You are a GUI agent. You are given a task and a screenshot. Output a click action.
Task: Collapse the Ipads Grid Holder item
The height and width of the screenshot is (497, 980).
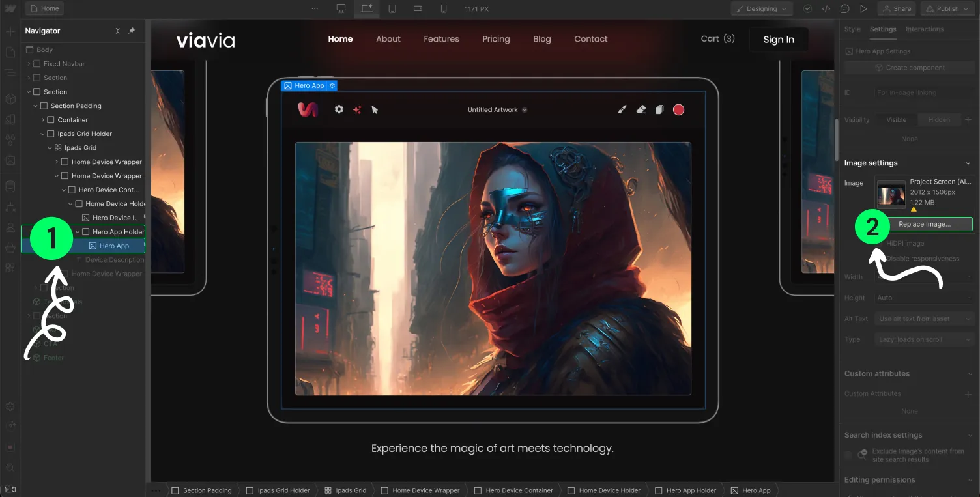pos(43,134)
